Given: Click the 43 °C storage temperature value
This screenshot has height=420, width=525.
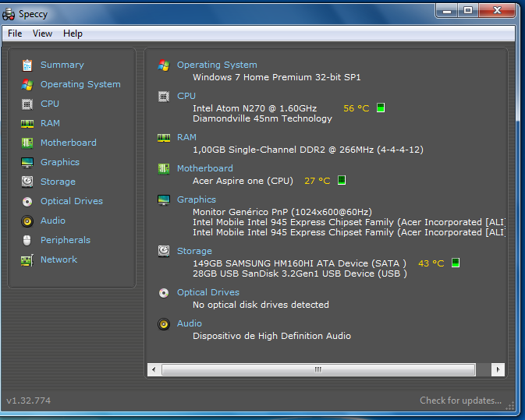Looking at the screenshot, I should [431, 263].
